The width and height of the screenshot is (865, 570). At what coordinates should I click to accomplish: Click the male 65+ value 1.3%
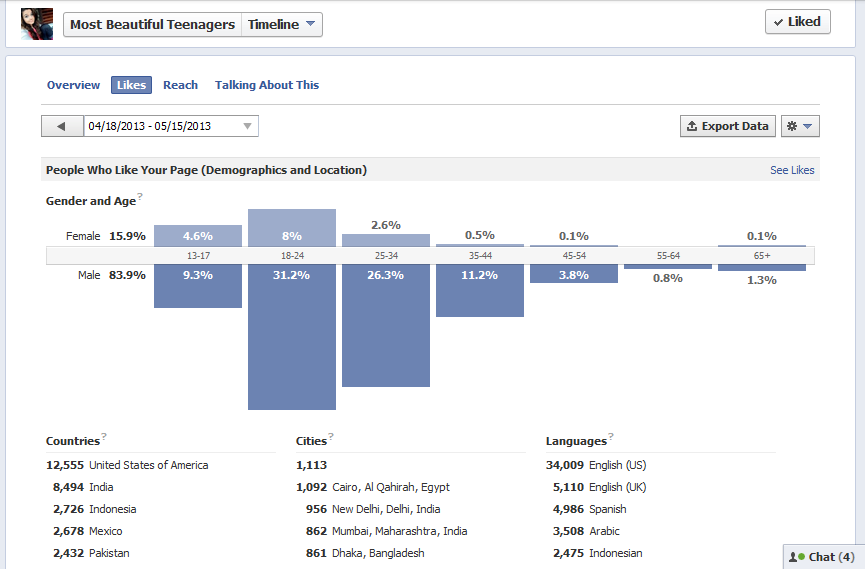tap(762, 280)
